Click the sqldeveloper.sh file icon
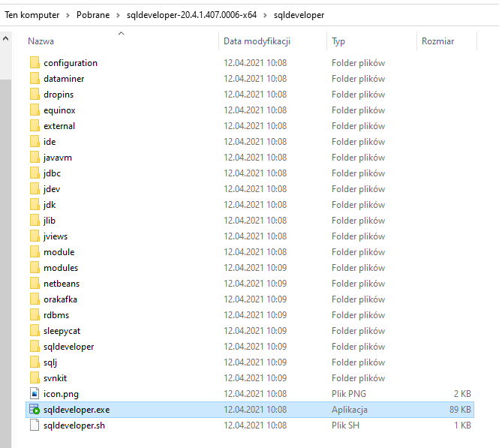Viewport: 499px width, 448px height. click(x=35, y=425)
